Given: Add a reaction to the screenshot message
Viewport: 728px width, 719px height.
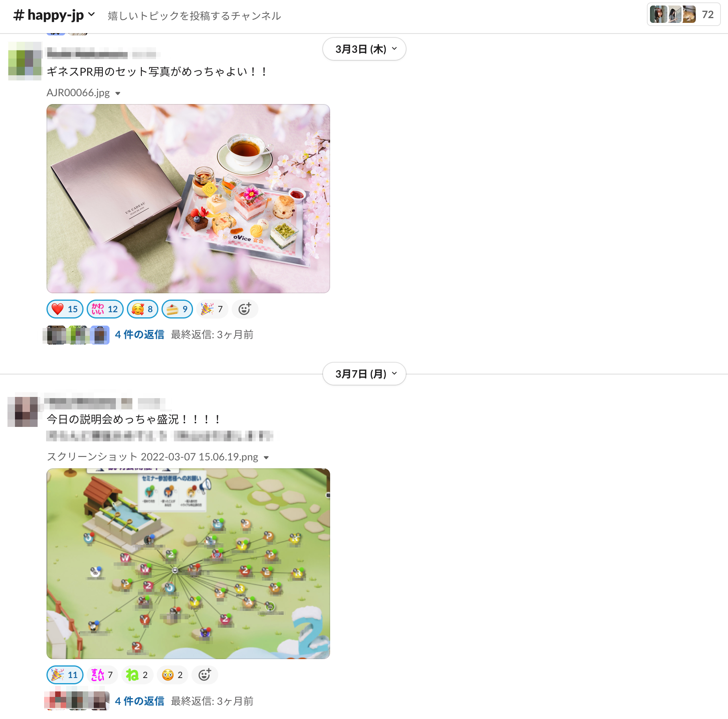Looking at the screenshot, I should click(204, 675).
